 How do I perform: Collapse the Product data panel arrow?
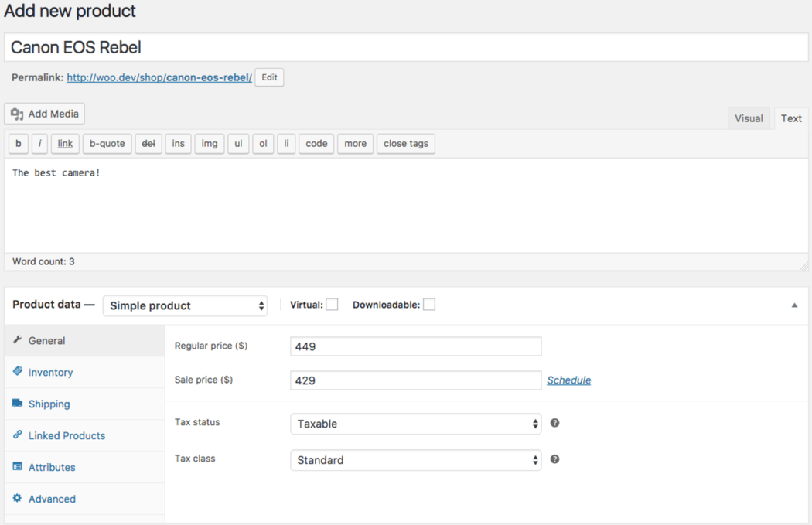pyautogui.click(x=794, y=305)
